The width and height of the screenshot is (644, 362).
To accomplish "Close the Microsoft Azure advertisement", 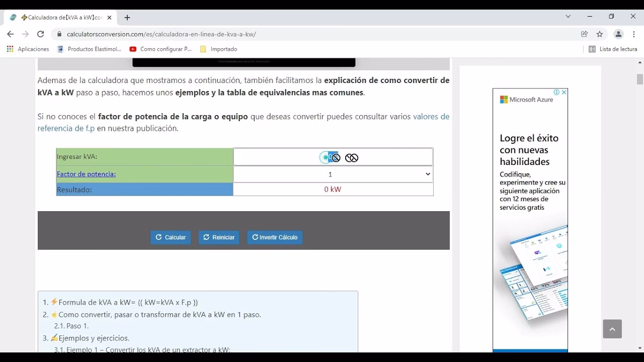I will point(565,92).
